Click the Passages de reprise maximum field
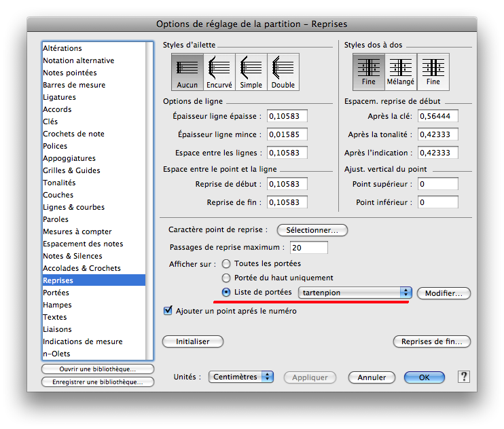Screen dimensions: 504x429 pyautogui.click(x=309, y=248)
